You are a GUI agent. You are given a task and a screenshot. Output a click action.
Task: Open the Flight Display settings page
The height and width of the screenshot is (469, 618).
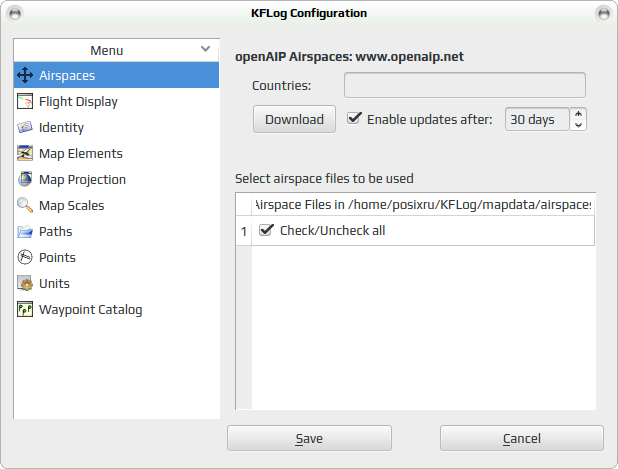click(116, 101)
